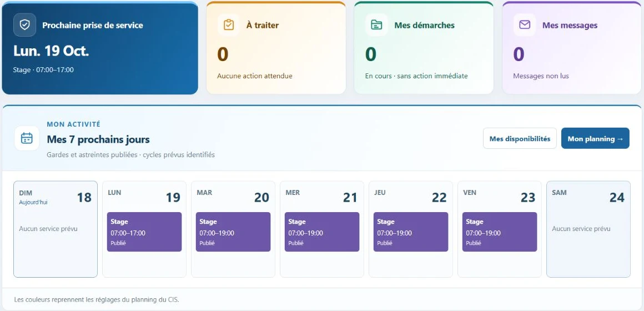The image size is (644, 311).
Task: Click Aucun service prévu in DIM 18
Action: [48, 229]
